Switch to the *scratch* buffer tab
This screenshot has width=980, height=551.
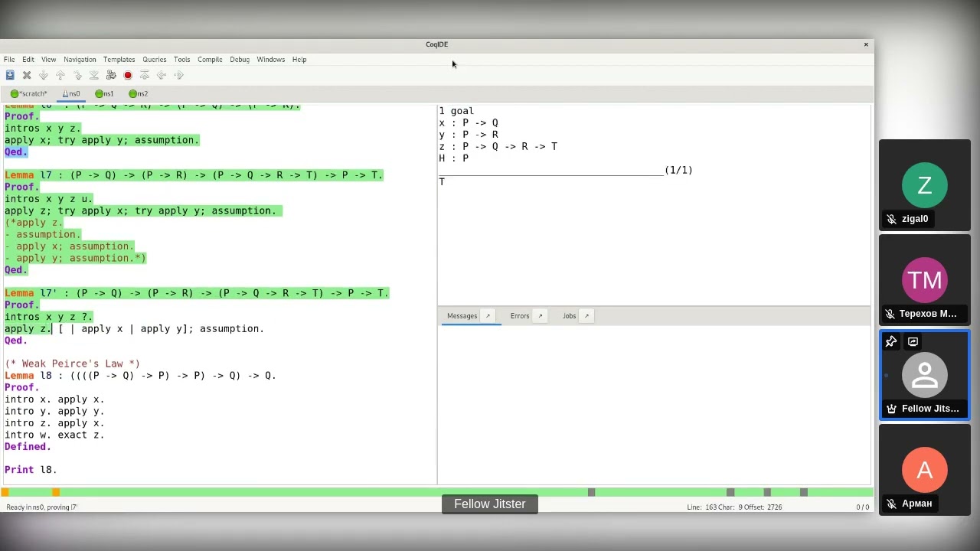coord(29,94)
